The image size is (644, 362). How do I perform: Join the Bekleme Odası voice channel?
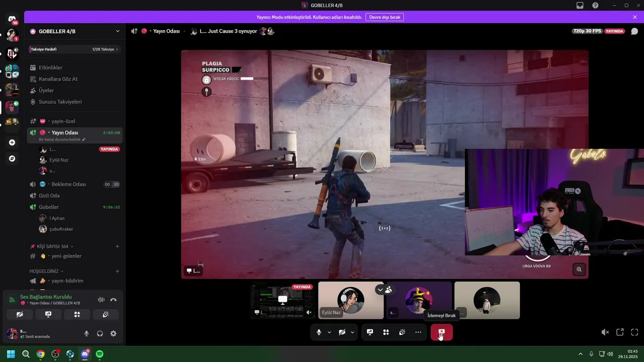[x=74, y=185]
